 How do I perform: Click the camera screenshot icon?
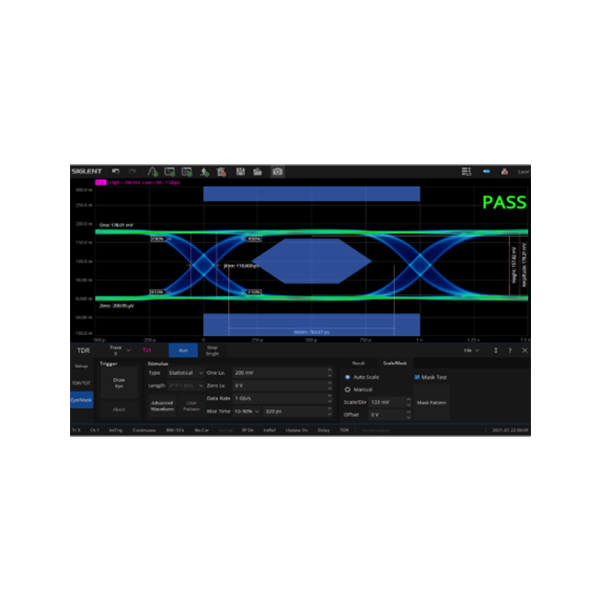click(277, 171)
